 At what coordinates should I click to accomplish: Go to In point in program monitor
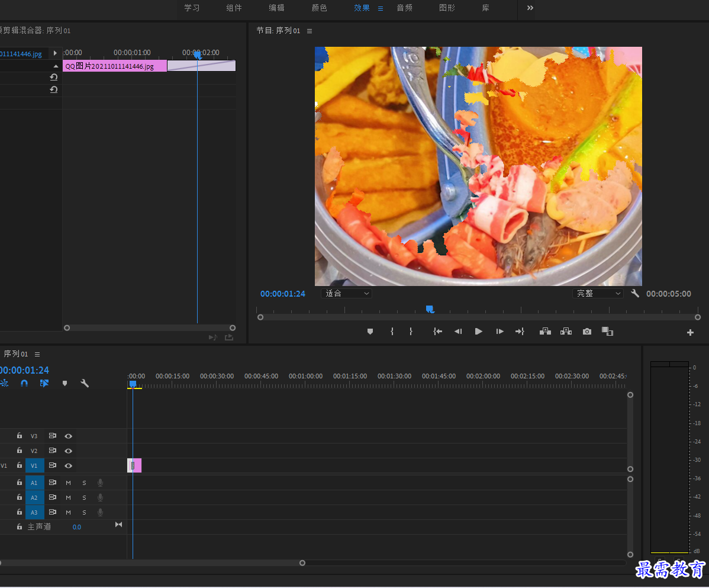coord(437,332)
